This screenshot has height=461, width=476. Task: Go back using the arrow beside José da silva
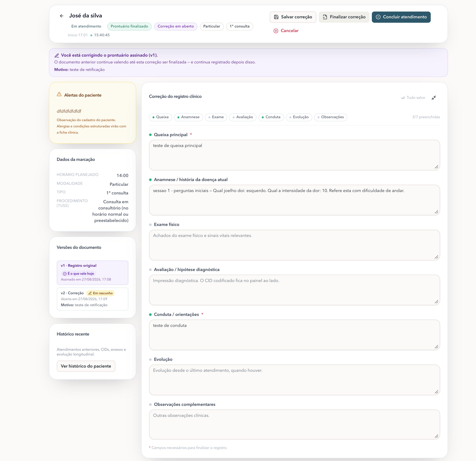pyautogui.click(x=62, y=16)
